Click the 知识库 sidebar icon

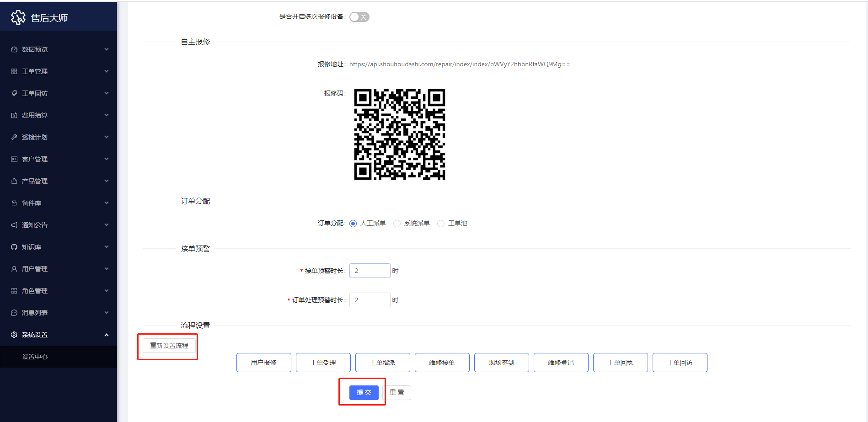coord(14,247)
